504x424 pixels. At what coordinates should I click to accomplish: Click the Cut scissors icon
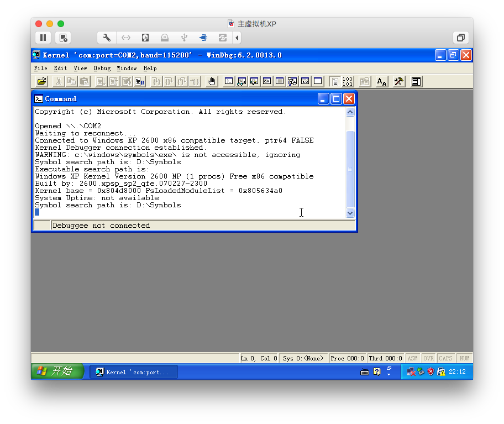coord(59,82)
